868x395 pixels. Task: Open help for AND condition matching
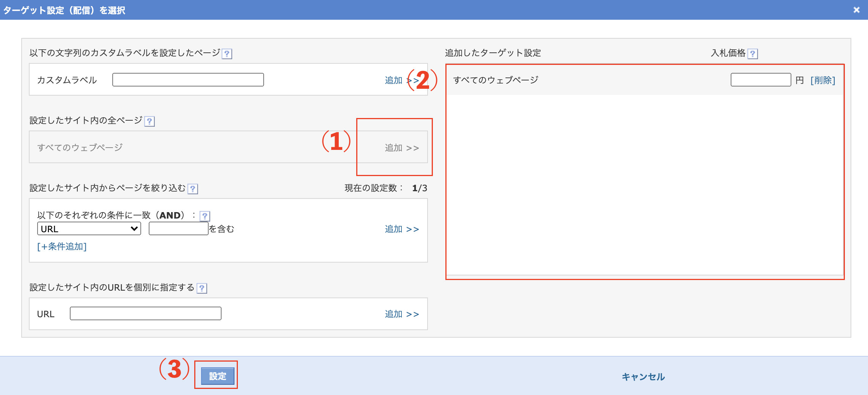[205, 216]
